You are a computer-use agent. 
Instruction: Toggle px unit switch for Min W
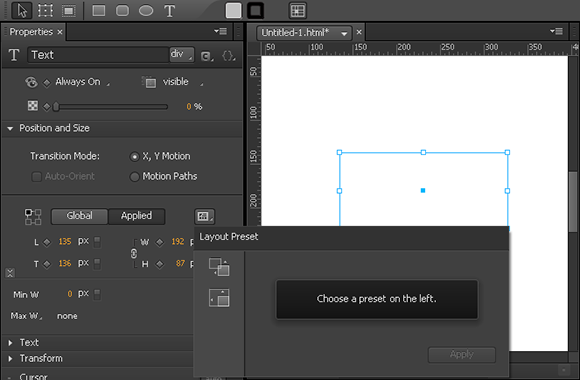pos(97,295)
